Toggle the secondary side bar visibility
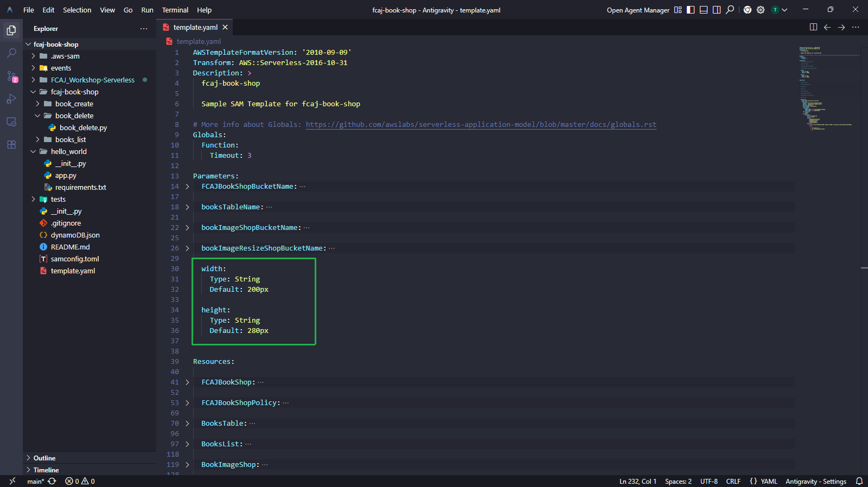Image resolution: width=868 pixels, height=487 pixels. pyautogui.click(x=717, y=10)
